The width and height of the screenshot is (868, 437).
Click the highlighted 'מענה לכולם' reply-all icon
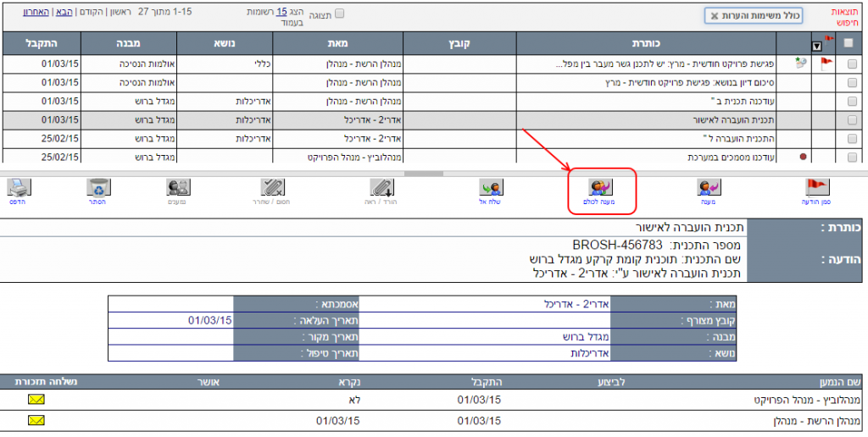[600, 187]
